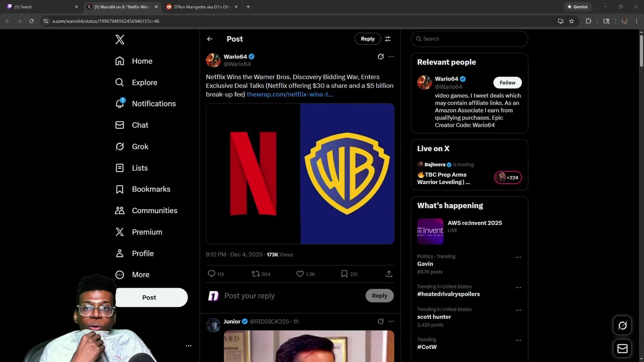The height and width of the screenshot is (362, 644).
Task: Click the +224 listeners badge
Action: tap(508, 177)
